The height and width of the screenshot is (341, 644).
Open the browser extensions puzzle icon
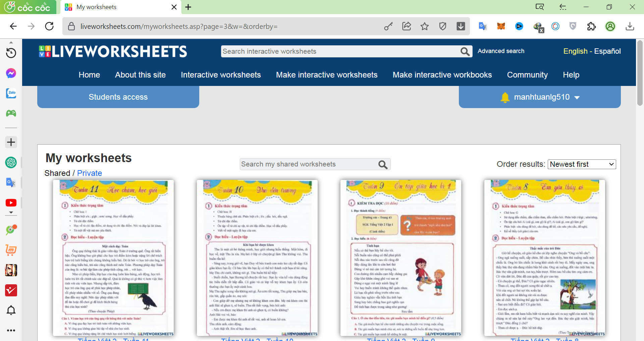591,27
